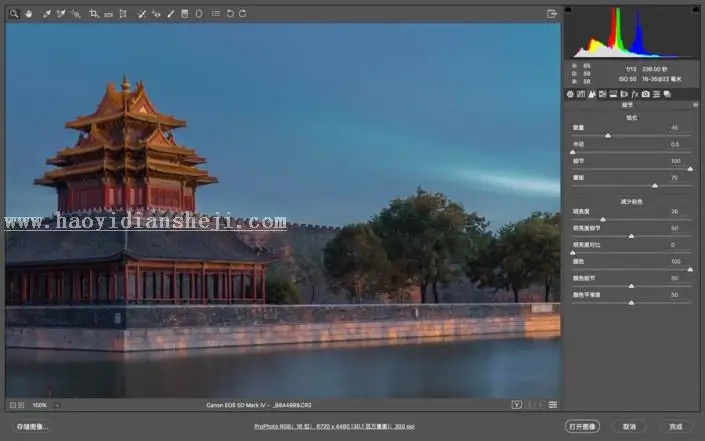Switch to the Tone Curve panel tab

tap(581, 94)
